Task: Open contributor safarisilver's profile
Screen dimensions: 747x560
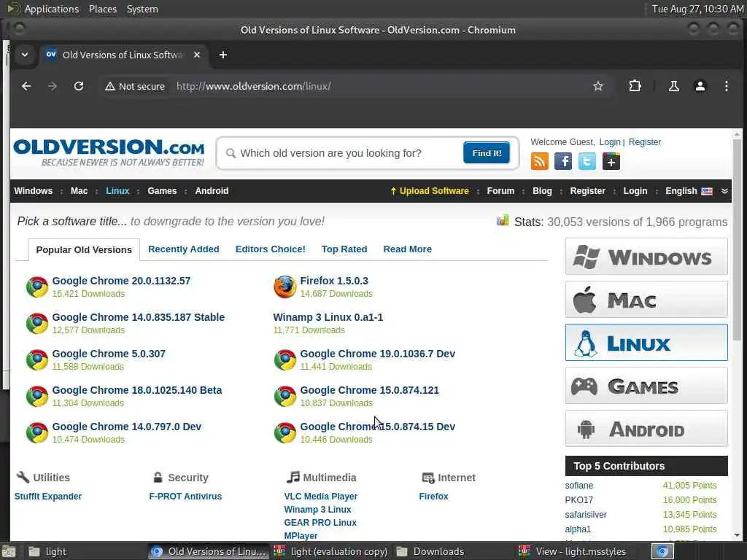Action: click(x=586, y=514)
